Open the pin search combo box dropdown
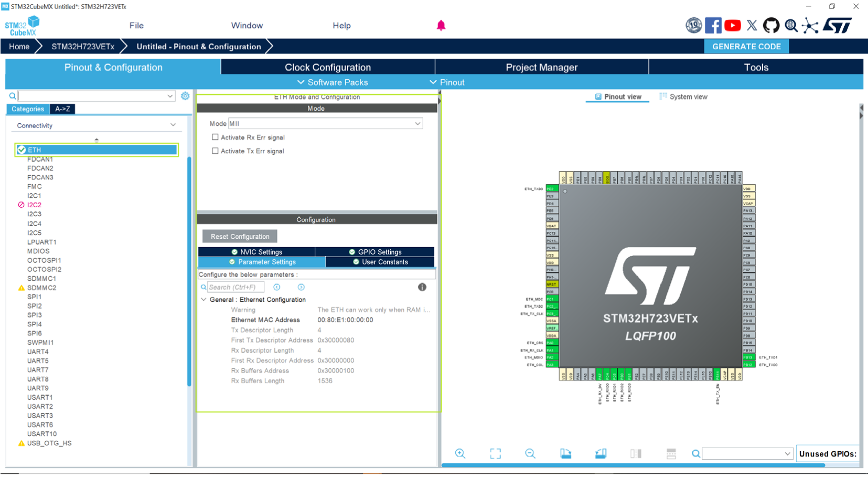Image resolution: width=868 pixels, height=488 pixels. (x=787, y=454)
